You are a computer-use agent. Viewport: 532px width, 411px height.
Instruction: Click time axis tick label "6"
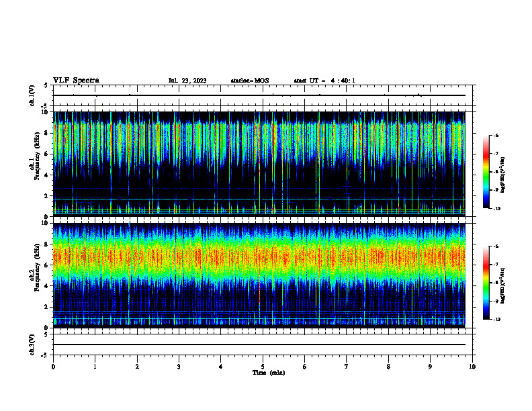tap(305, 367)
